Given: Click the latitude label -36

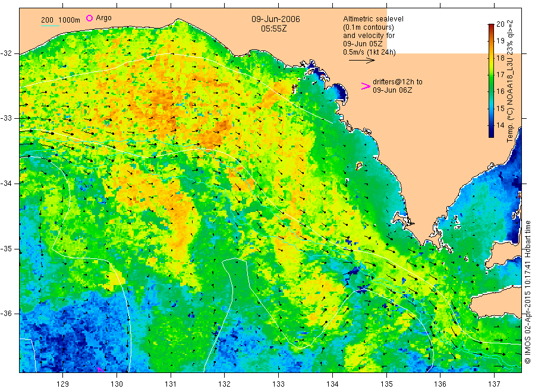Looking at the screenshot, I should [x=6, y=314].
